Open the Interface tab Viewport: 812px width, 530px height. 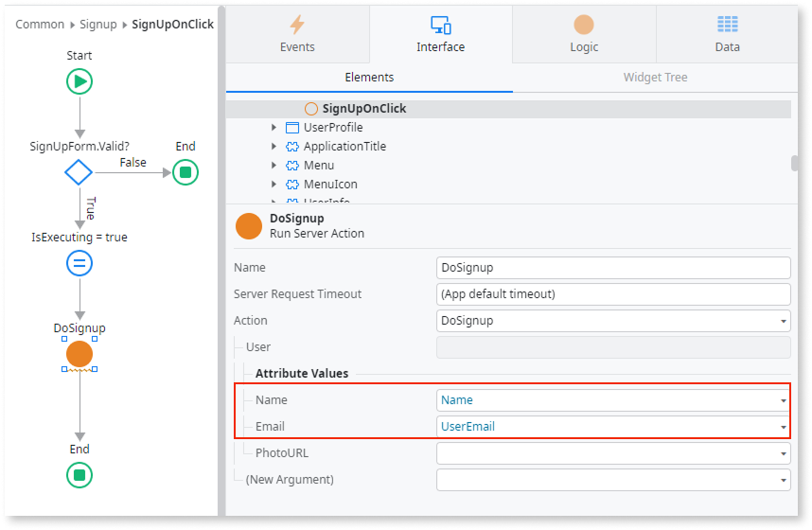pyautogui.click(x=441, y=34)
